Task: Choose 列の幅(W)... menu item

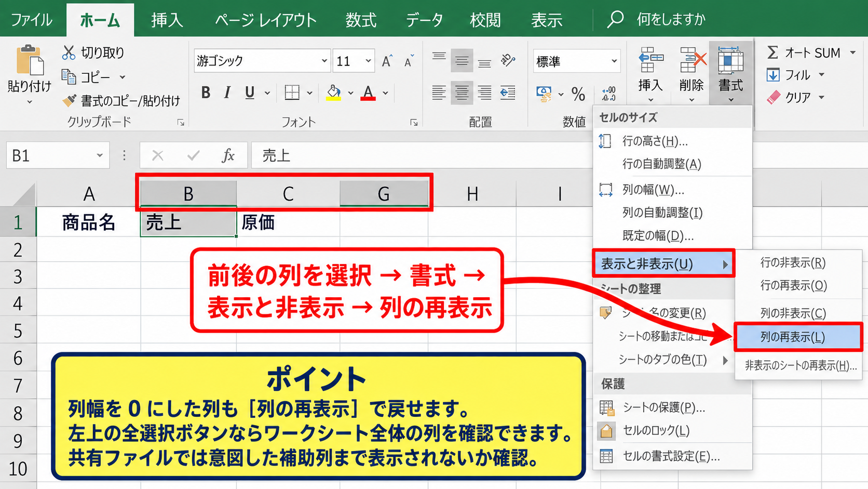Action: pyautogui.click(x=672, y=190)
